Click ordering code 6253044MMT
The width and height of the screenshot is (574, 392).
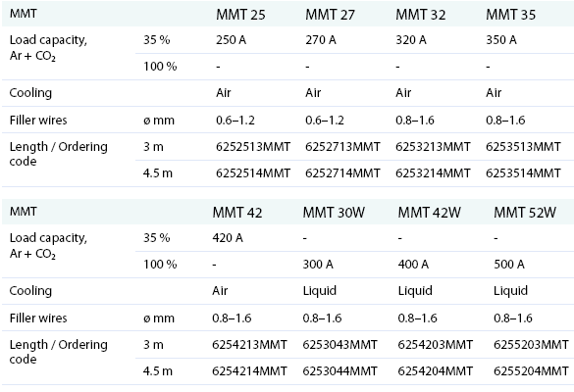339,371
